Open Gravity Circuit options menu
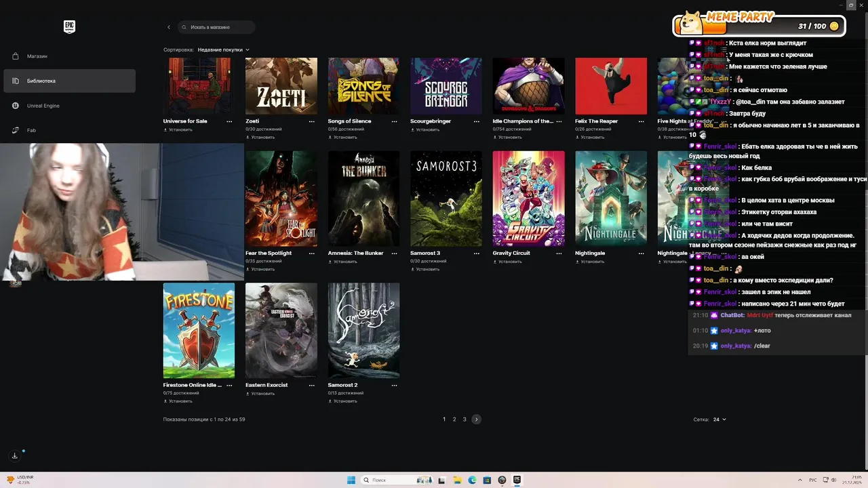The width and height of the screenshot is (868, 488). tap(559, 253)
